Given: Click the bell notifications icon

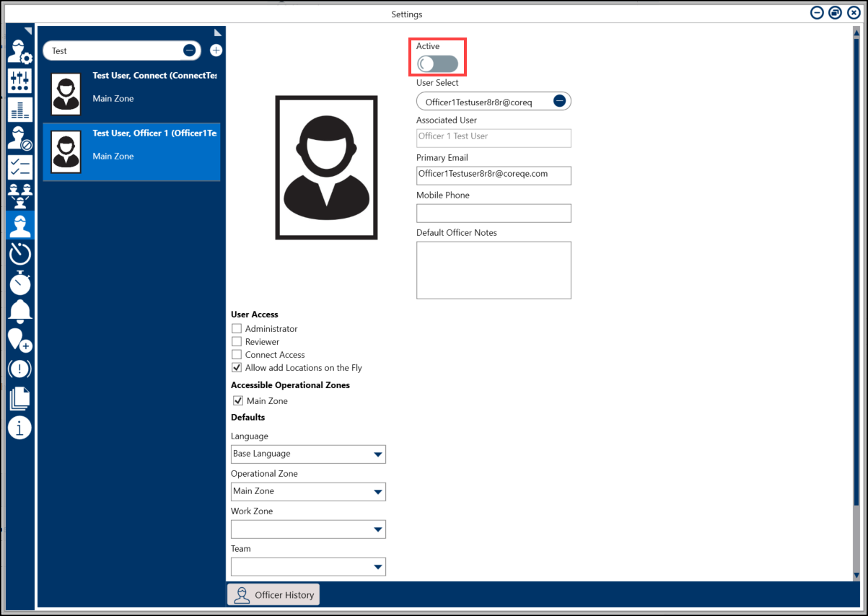Looking at the screenshot, I should point(19,311).
